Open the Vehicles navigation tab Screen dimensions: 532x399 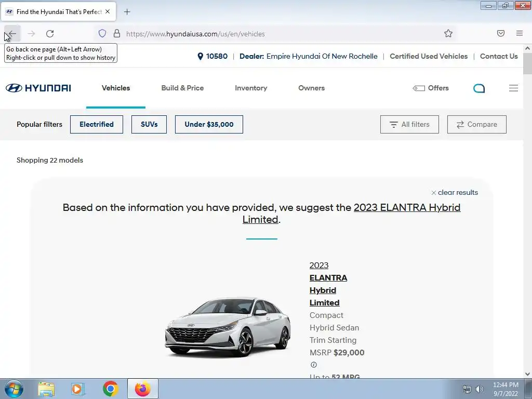click(116, 88)
